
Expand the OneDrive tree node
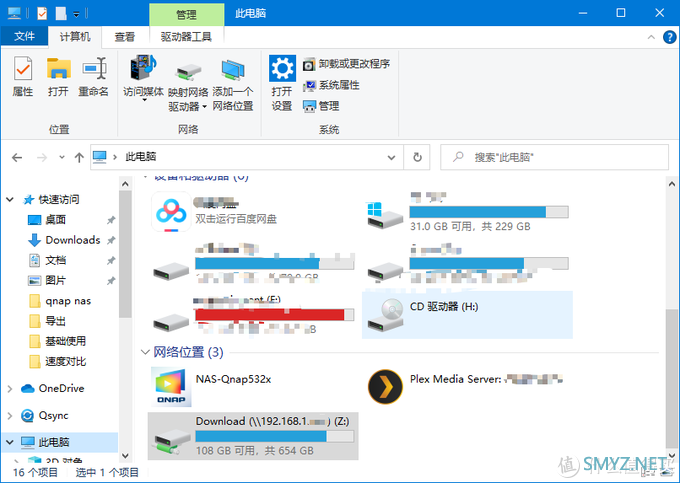tap(10, 389)
